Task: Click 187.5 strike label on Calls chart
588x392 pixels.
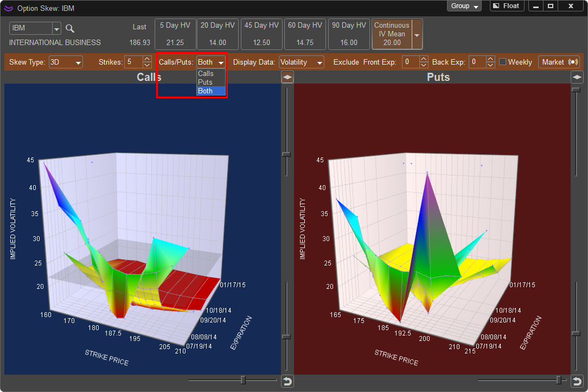Action: pyautogui.click(x=113, y=333)
